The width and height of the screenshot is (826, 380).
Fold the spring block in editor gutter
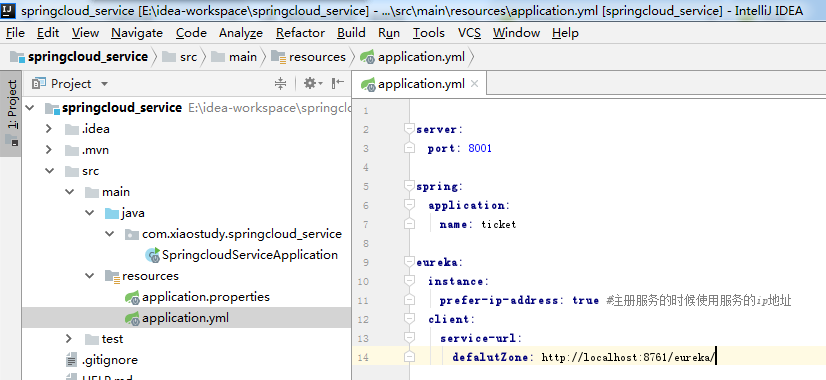(409, 186)
